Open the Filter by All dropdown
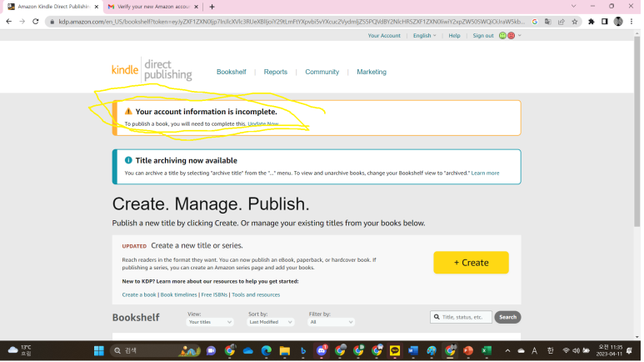This screenshot has height=362, width=644. pos(331,323)
